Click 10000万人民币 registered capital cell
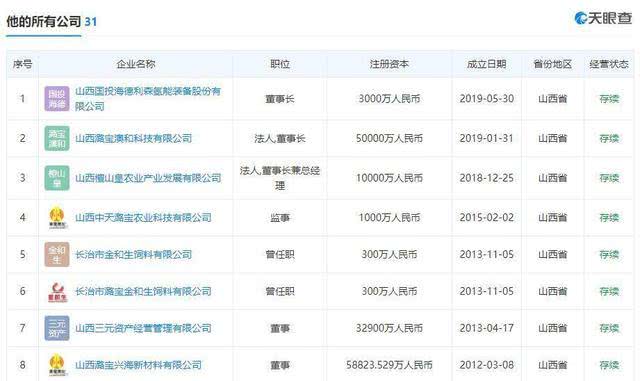The width and height of the screenshot is (640, 381). [389, 178]
